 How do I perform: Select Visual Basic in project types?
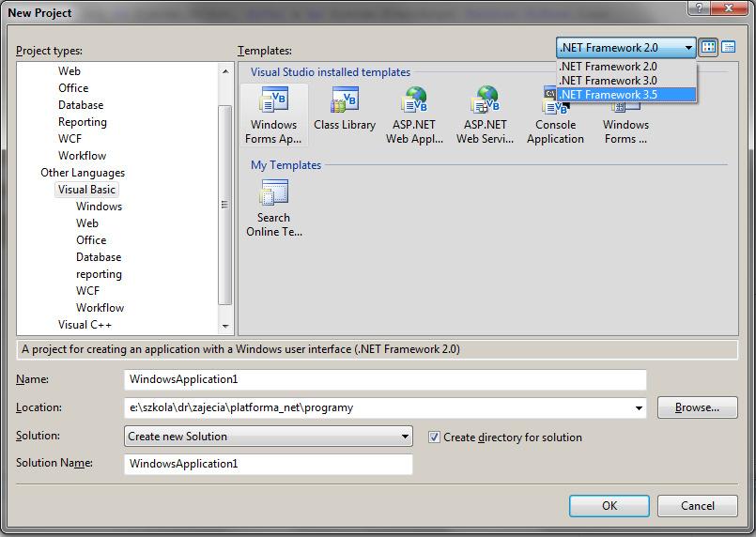[86, 190]
